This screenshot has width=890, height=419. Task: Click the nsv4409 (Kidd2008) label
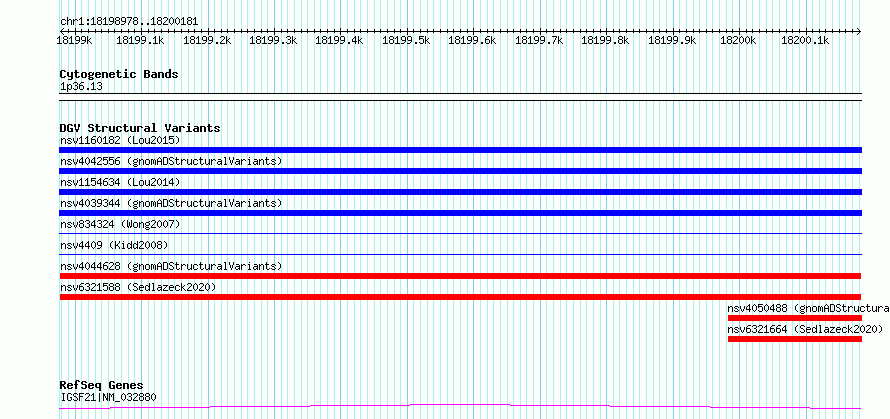pos(114,245)
